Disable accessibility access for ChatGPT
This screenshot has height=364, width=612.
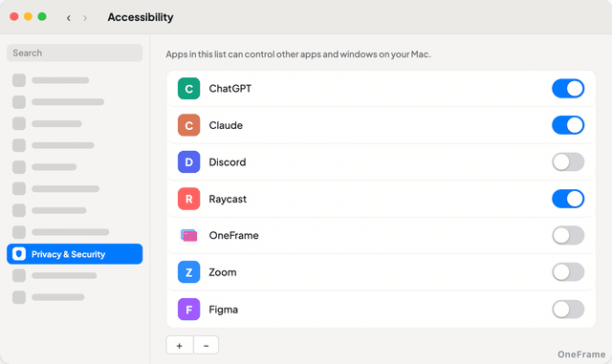[x=568, y=89]
